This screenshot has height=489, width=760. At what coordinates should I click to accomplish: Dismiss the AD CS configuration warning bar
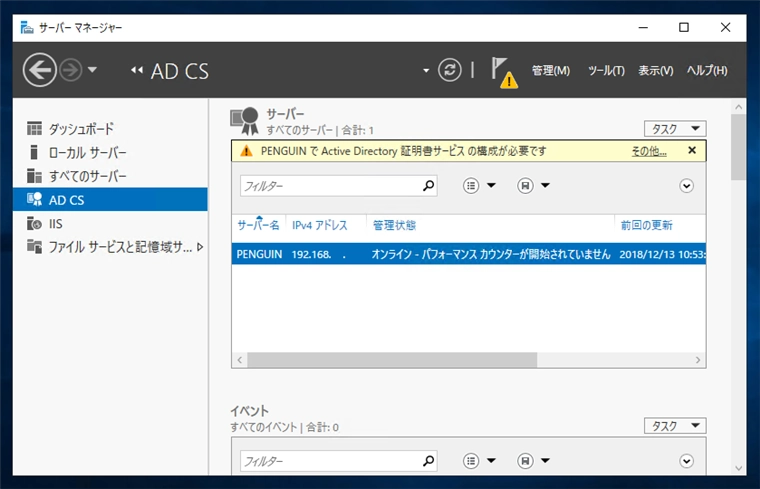pyautogui.click(x=692, y=150)
